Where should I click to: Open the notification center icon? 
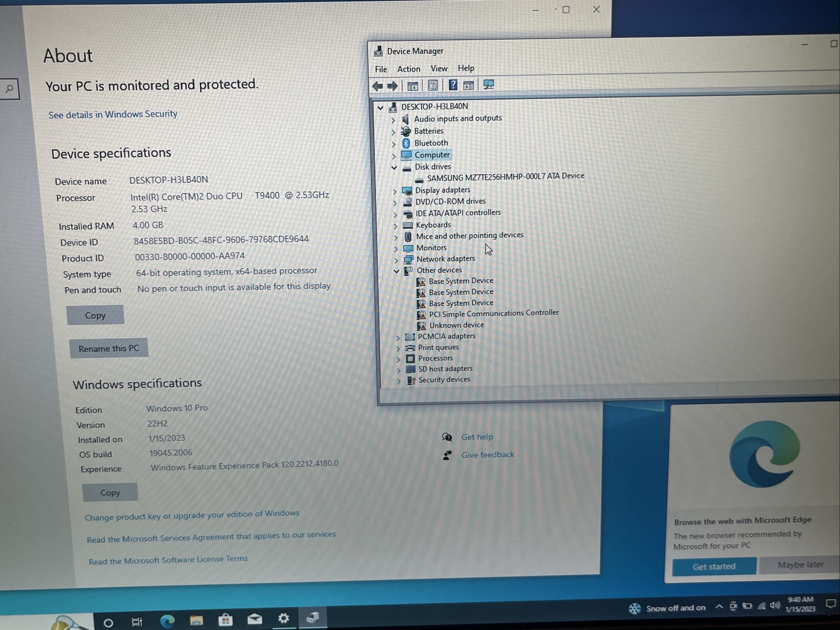tap(831, 604)
